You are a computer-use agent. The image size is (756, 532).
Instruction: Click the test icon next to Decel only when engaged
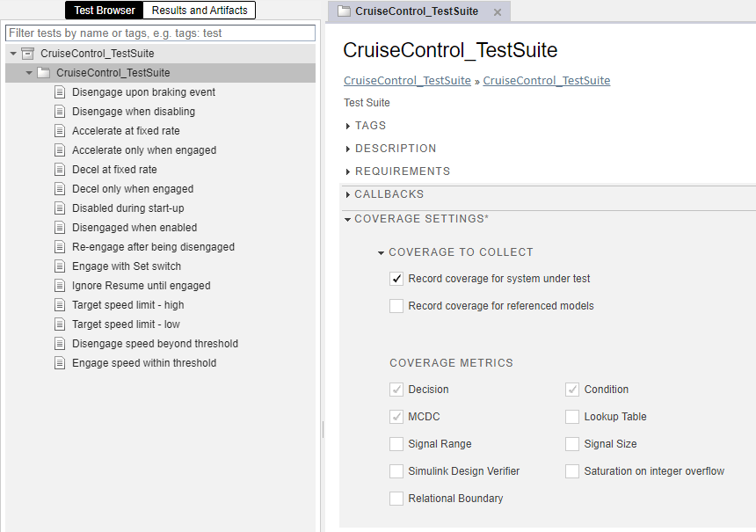coord(60,189)
